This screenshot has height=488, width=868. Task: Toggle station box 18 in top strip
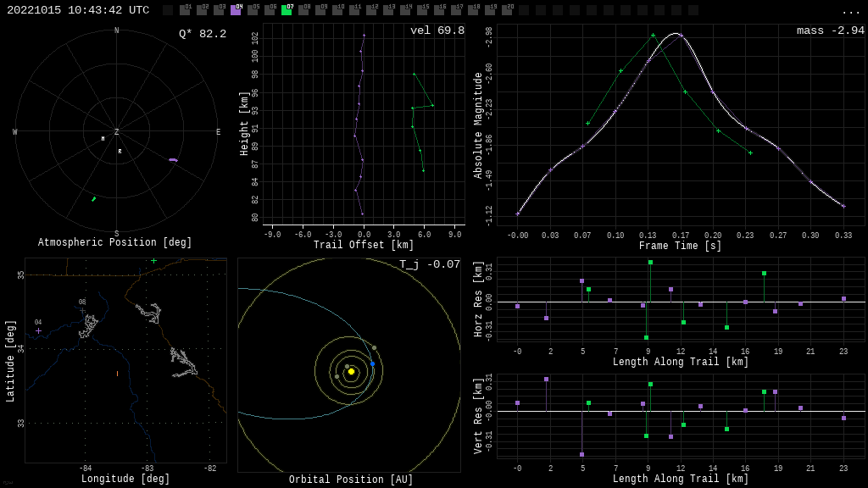click(472, 10)
